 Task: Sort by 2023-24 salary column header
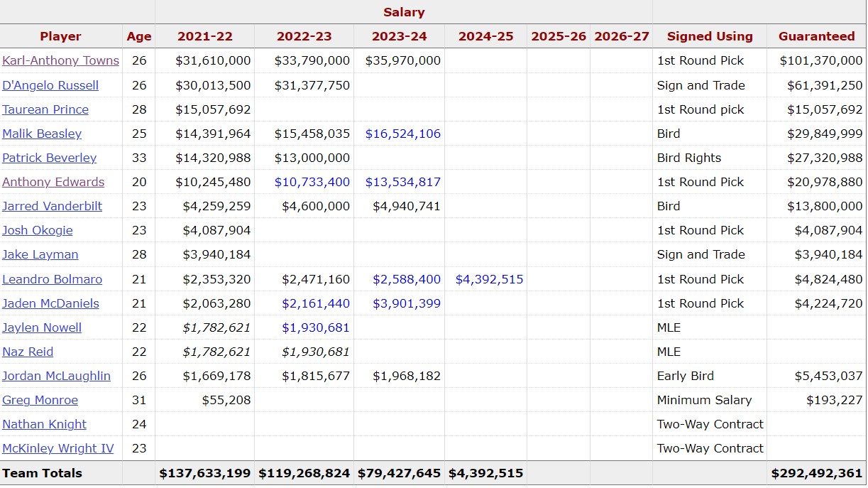point(400,36)
